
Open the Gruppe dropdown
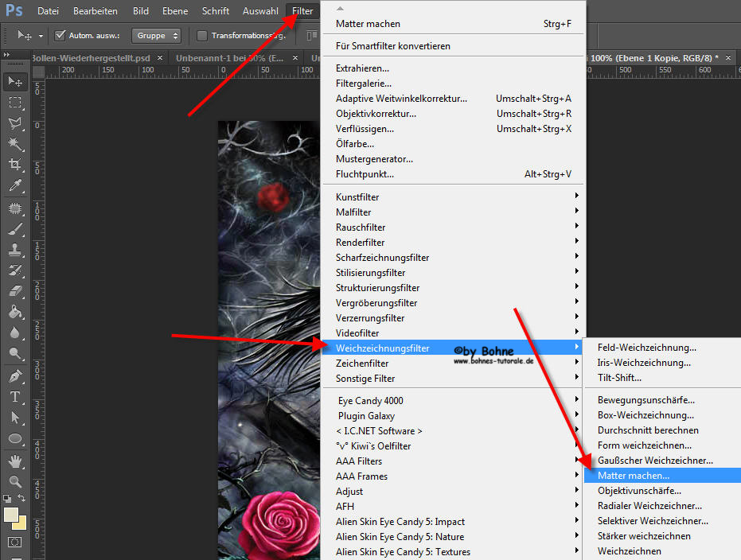157,36
